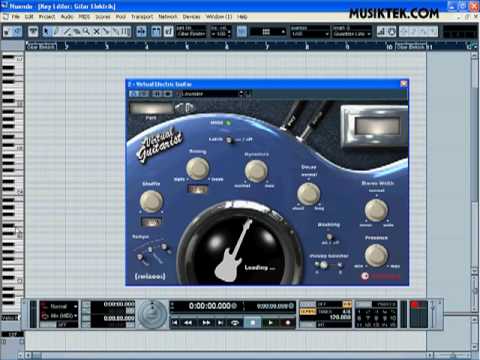Close the Virtual Electric Guitar window
Screen dimensions: 480x360
[x=403, y=84]
